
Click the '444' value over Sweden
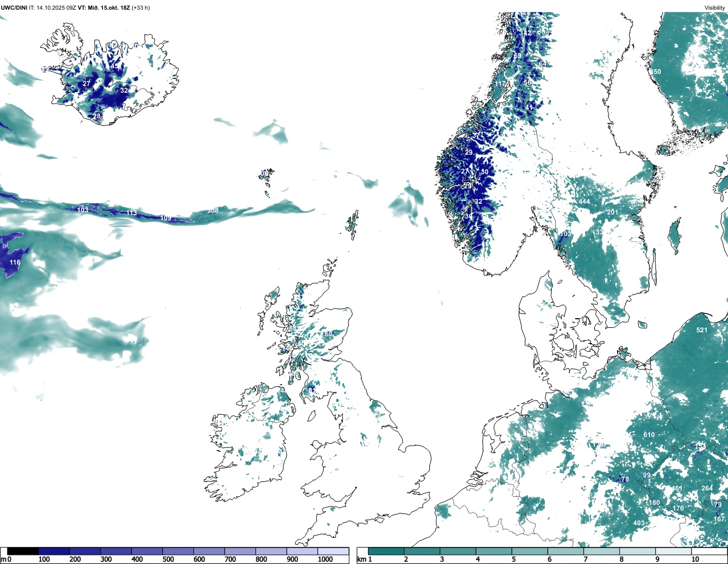[584, 202]
